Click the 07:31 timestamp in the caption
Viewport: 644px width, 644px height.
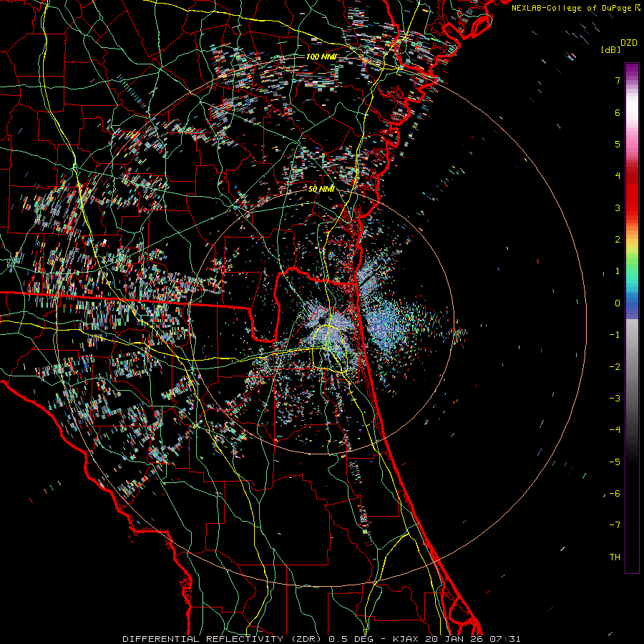pos(504,639)
